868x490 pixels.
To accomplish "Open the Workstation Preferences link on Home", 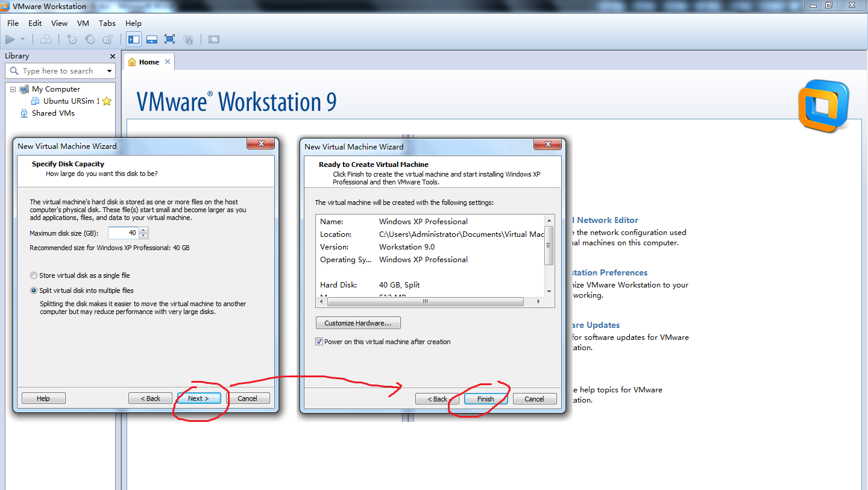I will (609, 273).
